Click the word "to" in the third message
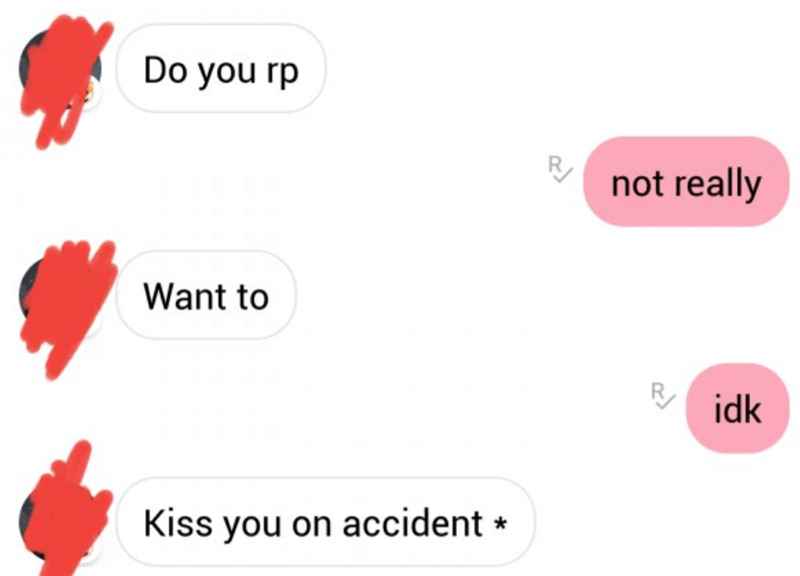Screen dimensions: 800x576 tap(253, 296)
